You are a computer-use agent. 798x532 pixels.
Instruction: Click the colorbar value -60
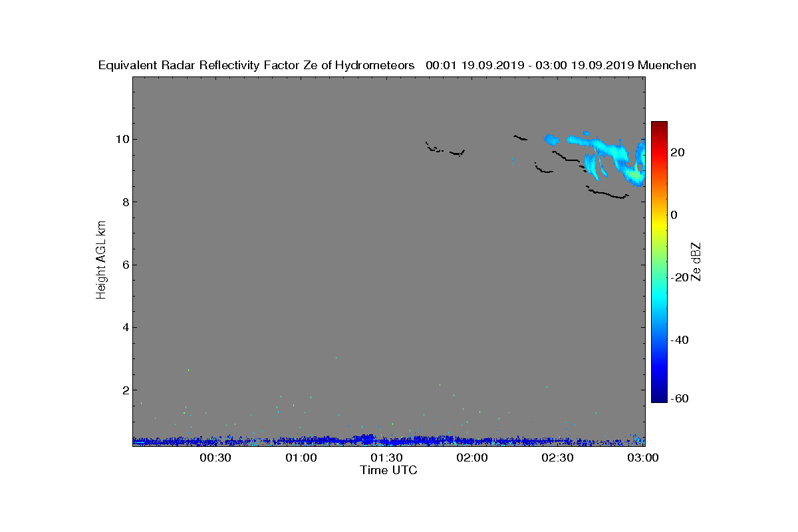pos(678,398)
